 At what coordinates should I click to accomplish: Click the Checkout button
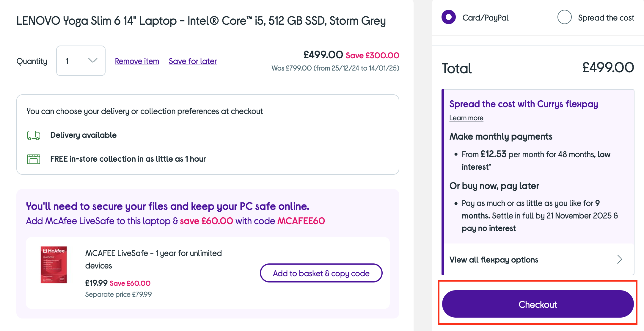(538, 304)
